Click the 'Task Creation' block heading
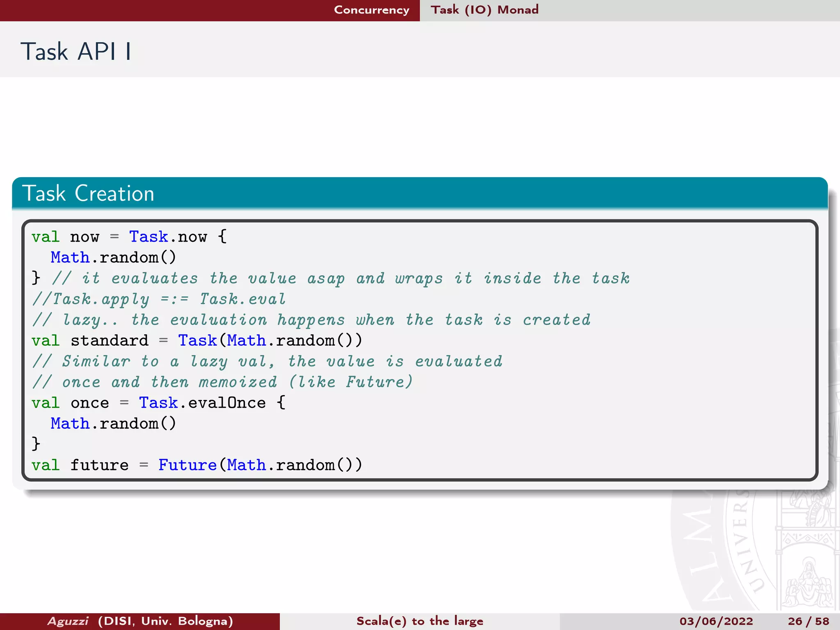The image size is (840, 630). [89, 193]
